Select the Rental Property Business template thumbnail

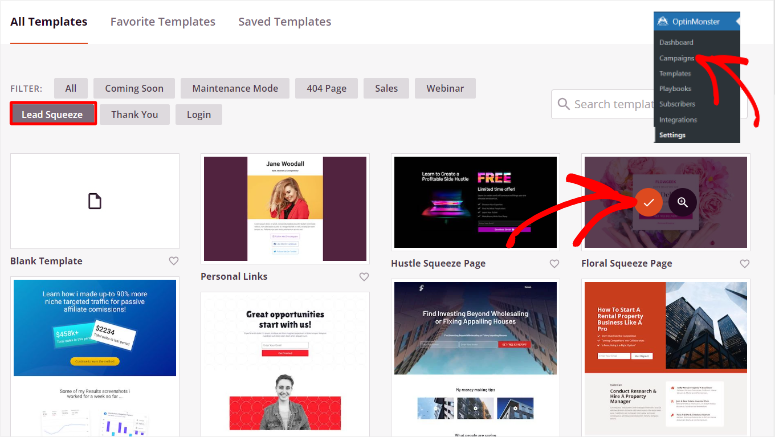point(666,358)
